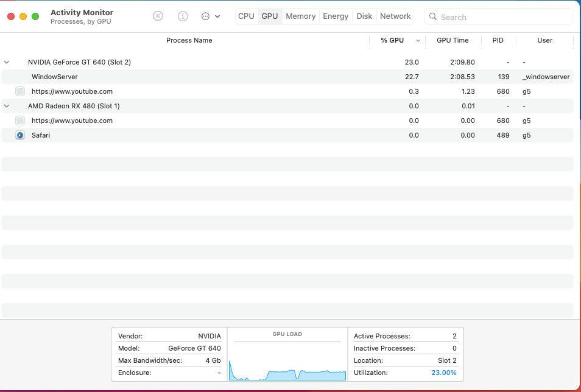
Task: Open the process info inspector icon
Action: point(183,16)
